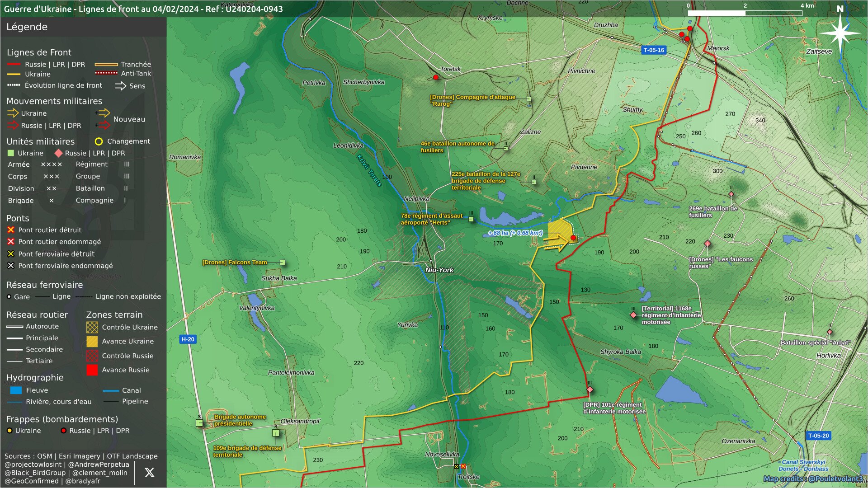Click the '+ 68 ha (+ 0.68 km²)' label

[x=515, y=233]
